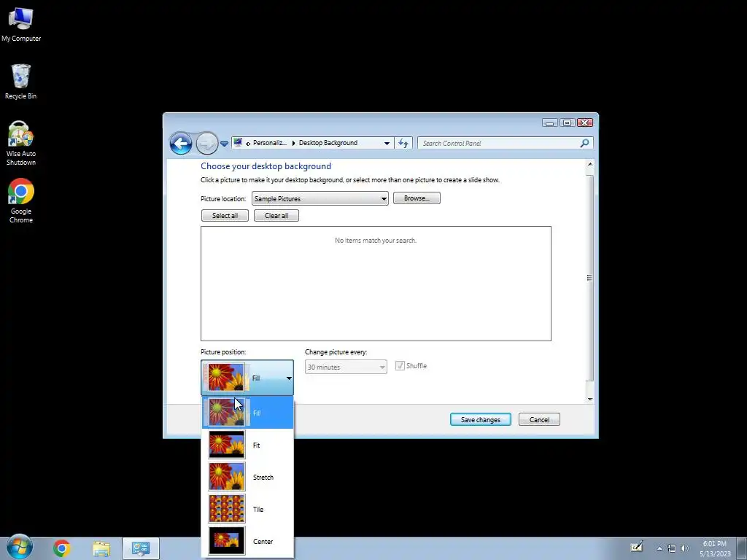
Task: Choose the Fill picture position option
Action: [248, 413]
